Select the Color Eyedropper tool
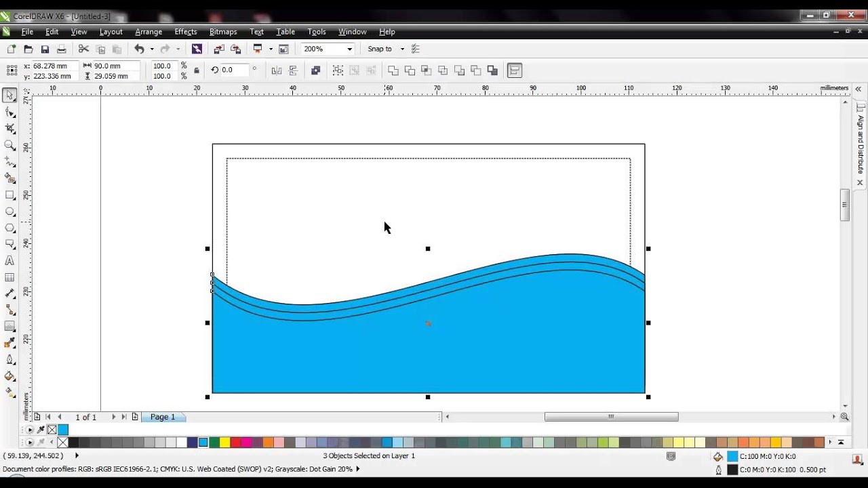This screenshot has width=868, height=488. 9,343
